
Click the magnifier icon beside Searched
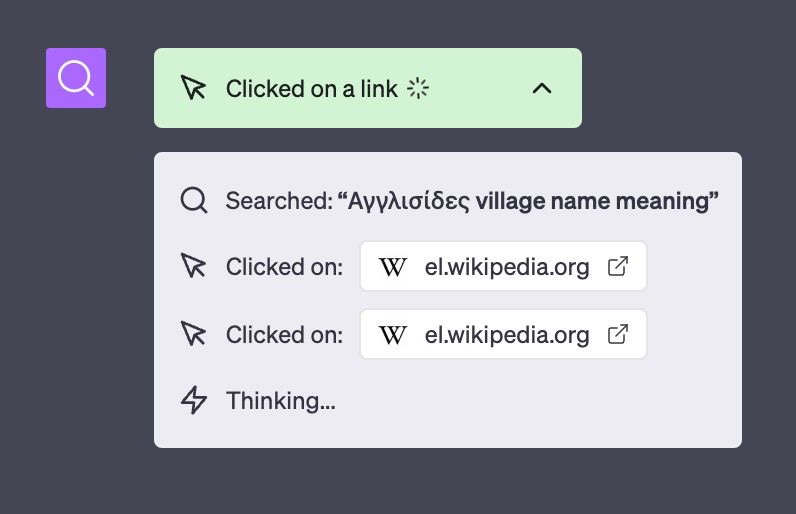[194, 200]
